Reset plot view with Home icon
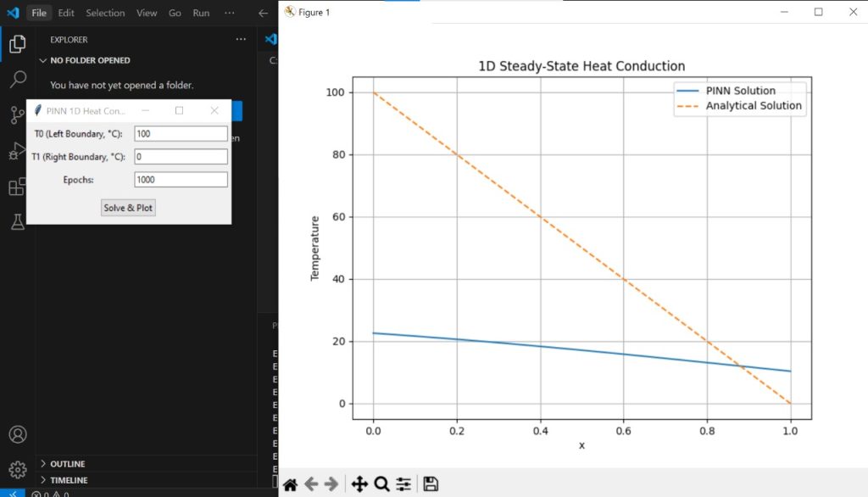 click(290, 484)
